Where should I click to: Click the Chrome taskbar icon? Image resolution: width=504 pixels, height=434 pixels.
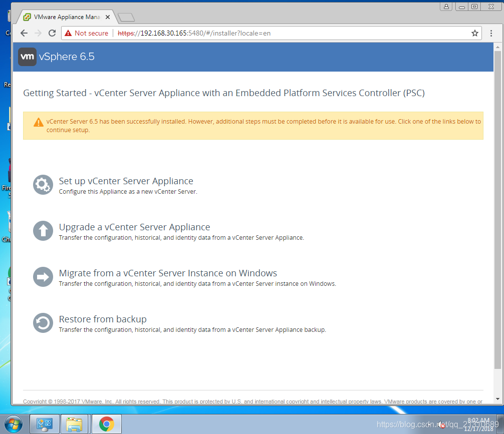tap(106, 424)
